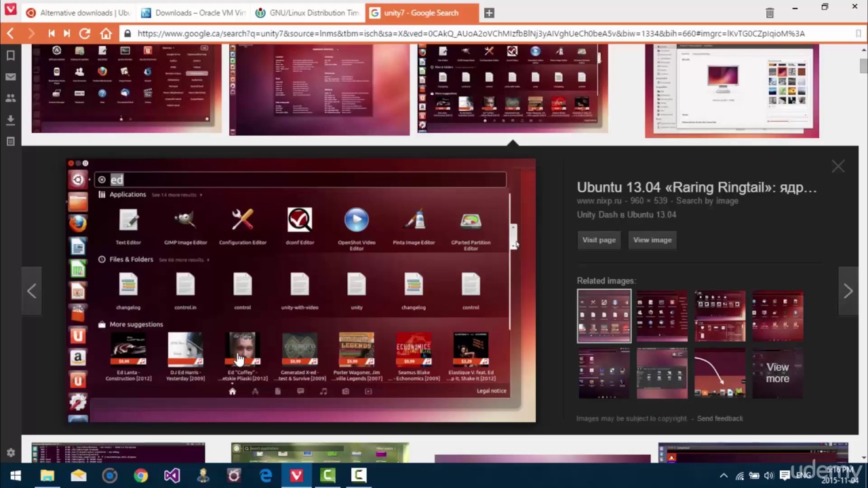The image size is (868, 488).
Task: Show the previous image in the preview
Action: coord(31,291)
